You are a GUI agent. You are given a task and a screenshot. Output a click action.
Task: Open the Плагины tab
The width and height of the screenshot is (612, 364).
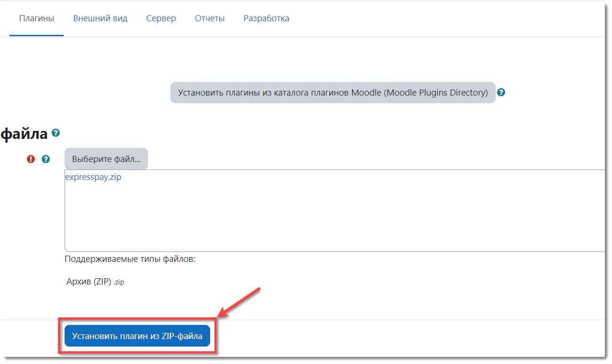(36, 18)
